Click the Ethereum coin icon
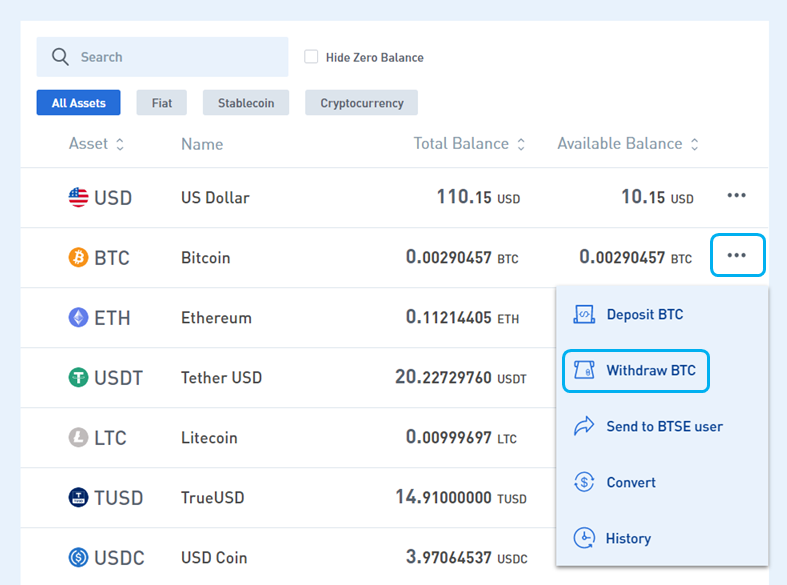This screenshot has height=585, width=787. click(x=78, y=317)
